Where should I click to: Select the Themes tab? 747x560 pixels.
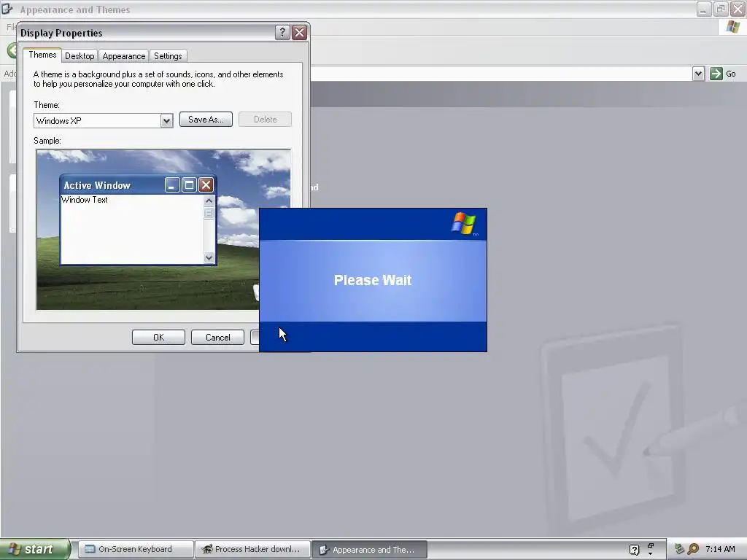(x=42, y=55)
